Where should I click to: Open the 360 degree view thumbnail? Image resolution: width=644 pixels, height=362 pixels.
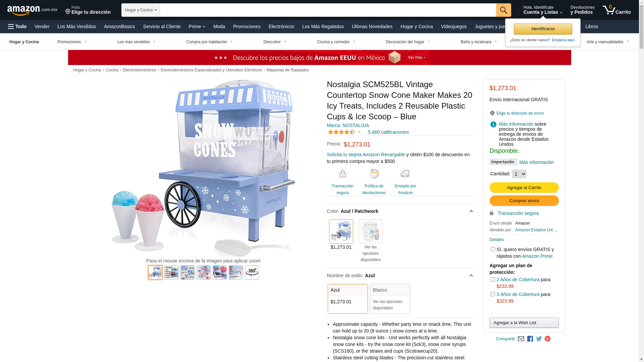252,273
